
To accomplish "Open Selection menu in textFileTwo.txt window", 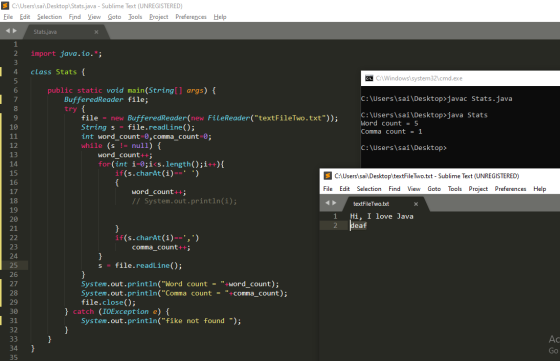I will tap(369, 189).
